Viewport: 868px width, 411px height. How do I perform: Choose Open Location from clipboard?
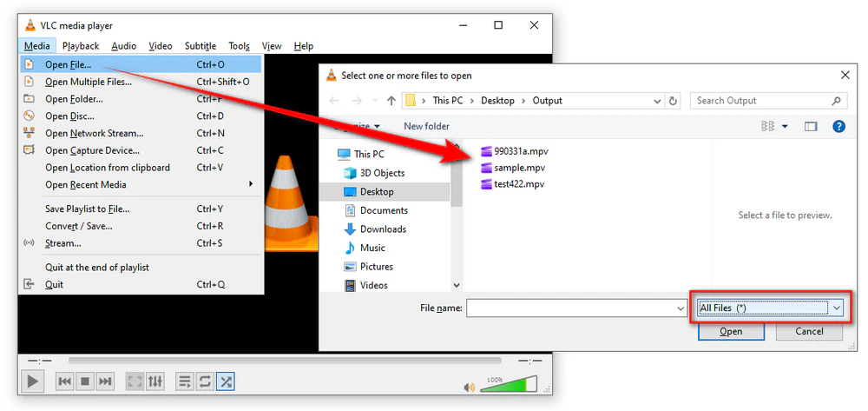tap(141, 168)
